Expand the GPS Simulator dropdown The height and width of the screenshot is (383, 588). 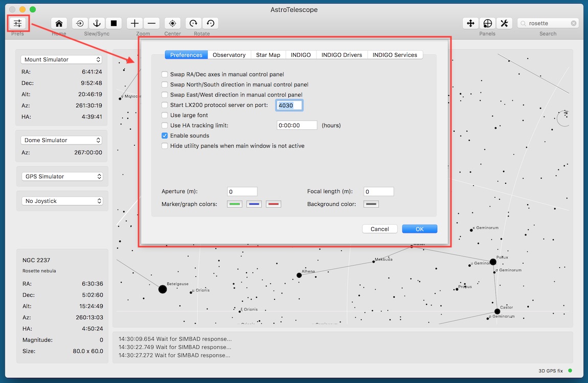coord(62,176)
